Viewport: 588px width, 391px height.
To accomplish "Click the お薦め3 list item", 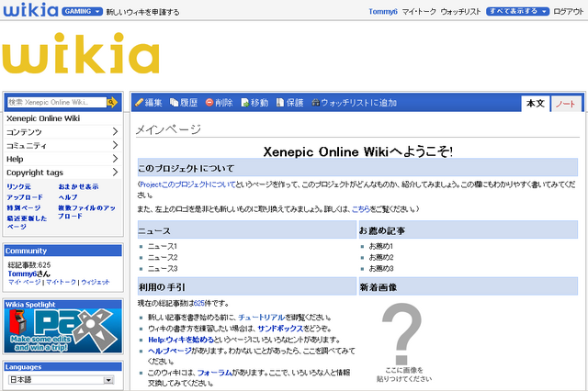I will tap(381, 269).
